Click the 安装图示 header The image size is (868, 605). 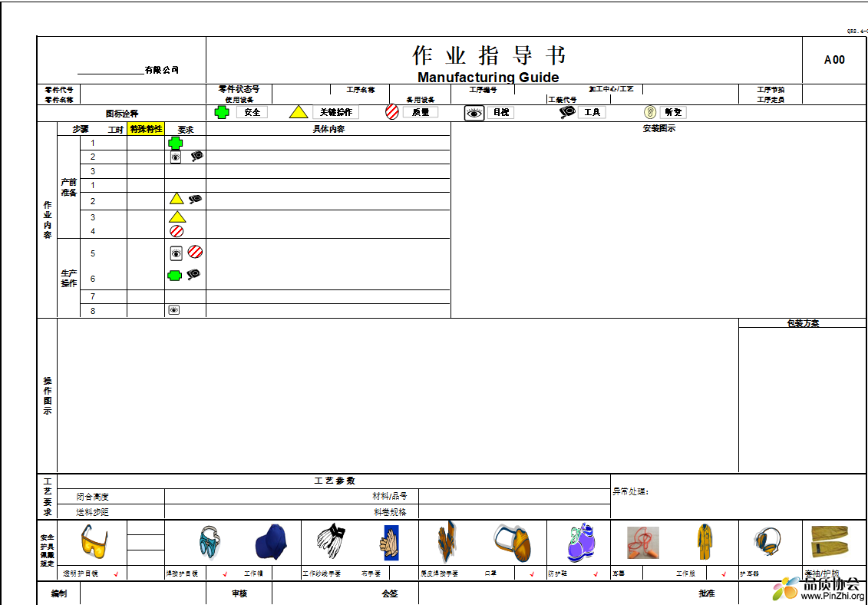point(658,128)
